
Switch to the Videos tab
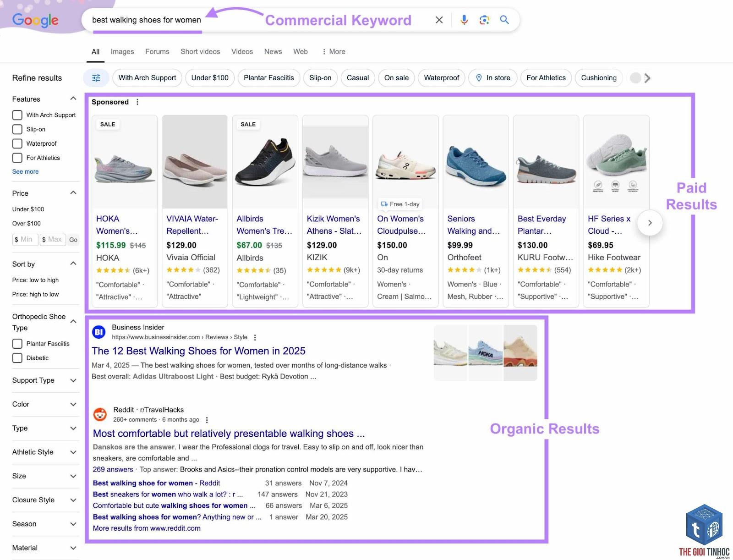[242, 52]
